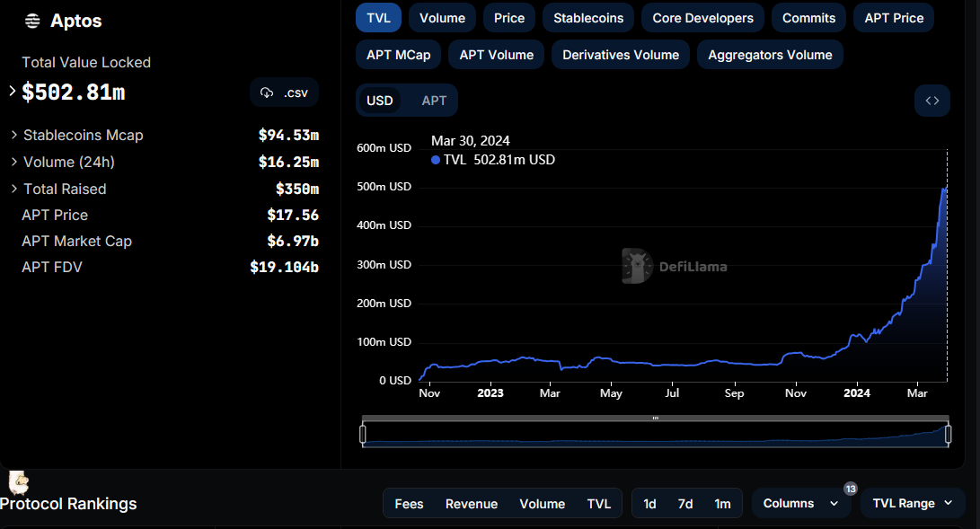This screenshot has height=529, width=980.
Task: Click the llama mascot icon above Protocol Rankings
Action: [19, 483]
